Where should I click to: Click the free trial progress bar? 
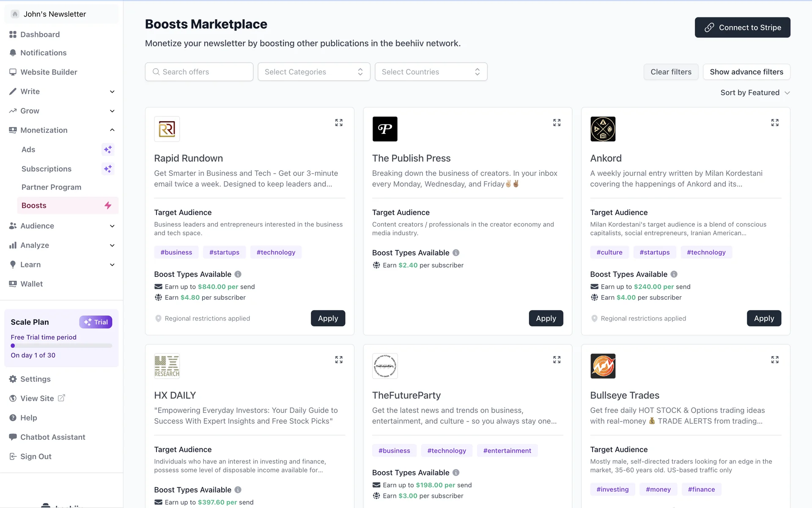pyautogui.click(x=61, y=346)
